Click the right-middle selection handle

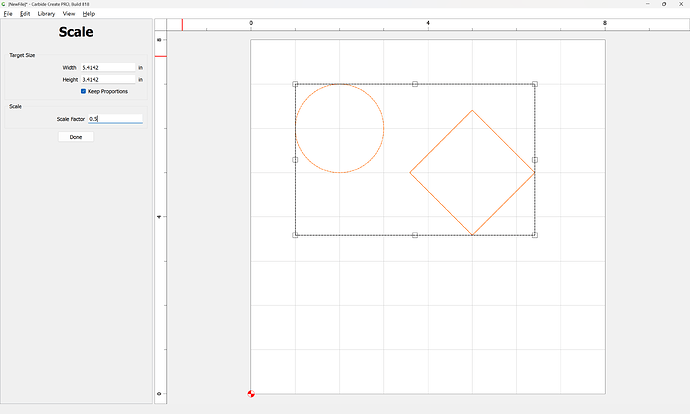point(535,159)
